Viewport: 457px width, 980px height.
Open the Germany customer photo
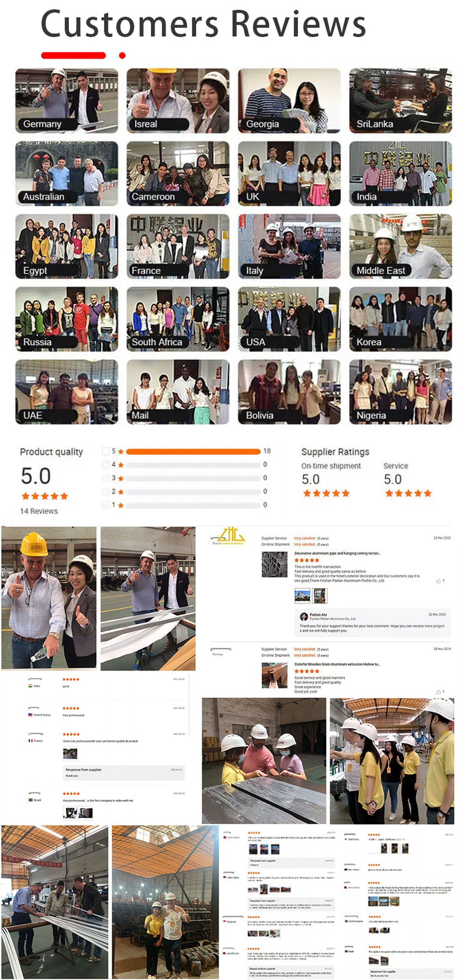(x=67, y=101)
